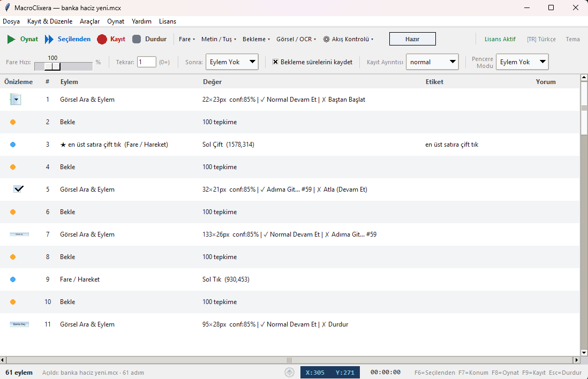Run from selection with Seçilenden icon

tap(49, 39)
